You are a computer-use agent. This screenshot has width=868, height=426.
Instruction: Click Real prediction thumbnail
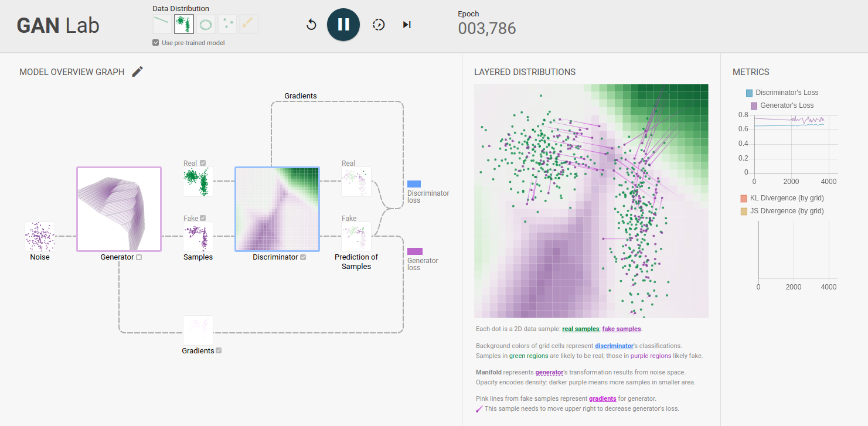pyautogui.click(x=356, y=182)
